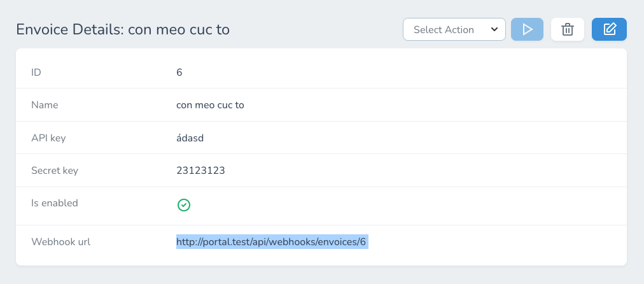Click the secret key value 23123123
This screenshot has height=284, width=644.
(x=200, y=171)
